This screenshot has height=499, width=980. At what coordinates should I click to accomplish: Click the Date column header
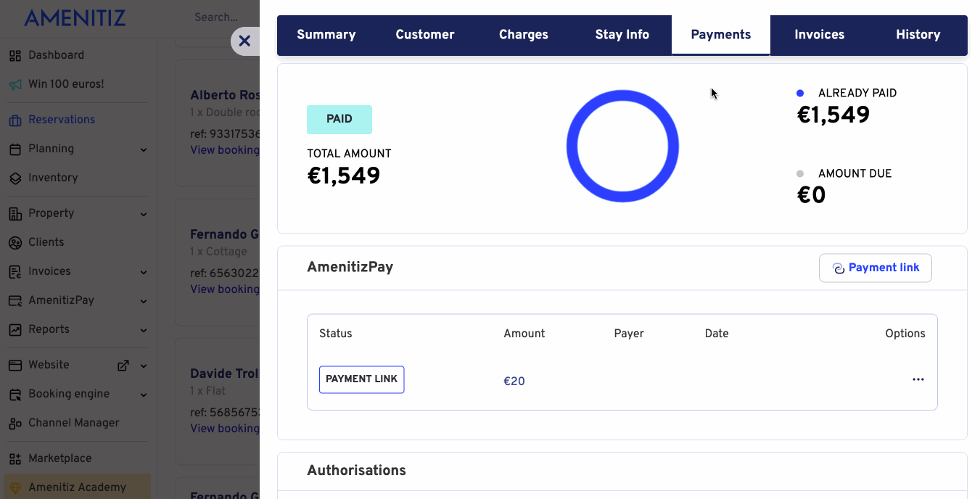coord(717,334)
